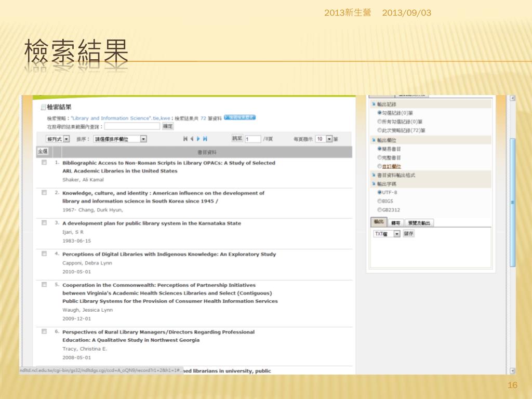Viewport: 532px width, 399px height.
Task: Choose 簡易書目 output field option
Action: coord(380,149)
